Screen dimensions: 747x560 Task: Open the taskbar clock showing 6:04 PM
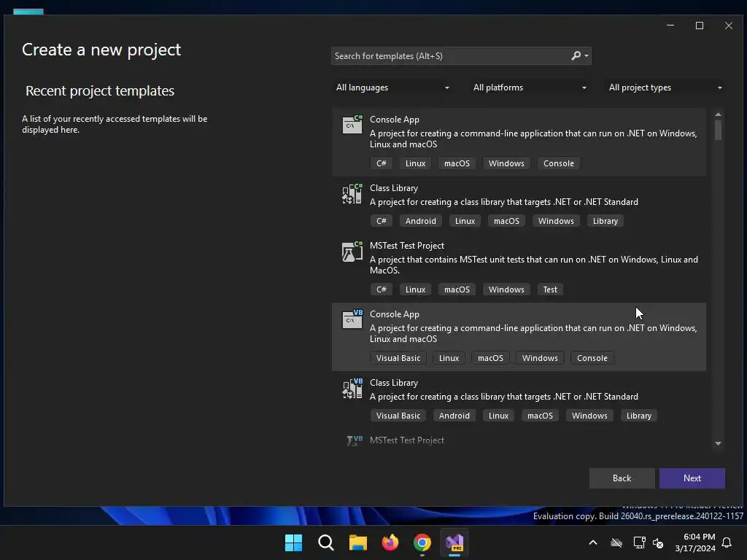tap(695, 542)
